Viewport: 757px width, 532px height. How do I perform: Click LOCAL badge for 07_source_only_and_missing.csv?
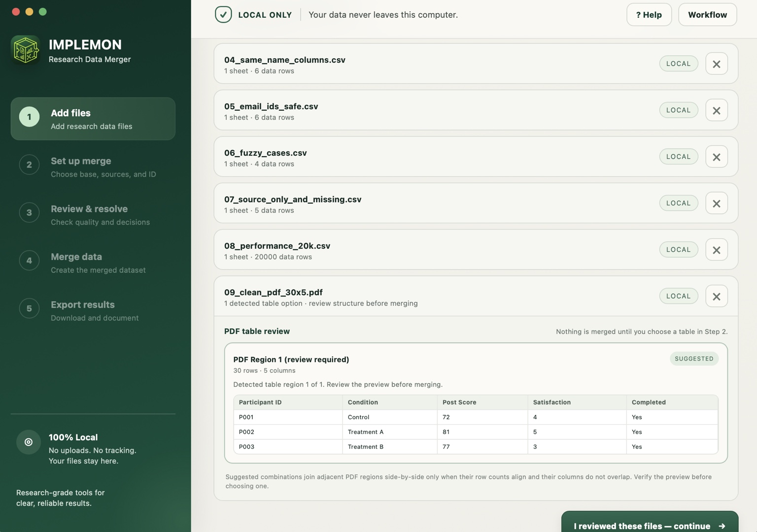(679, 203)
